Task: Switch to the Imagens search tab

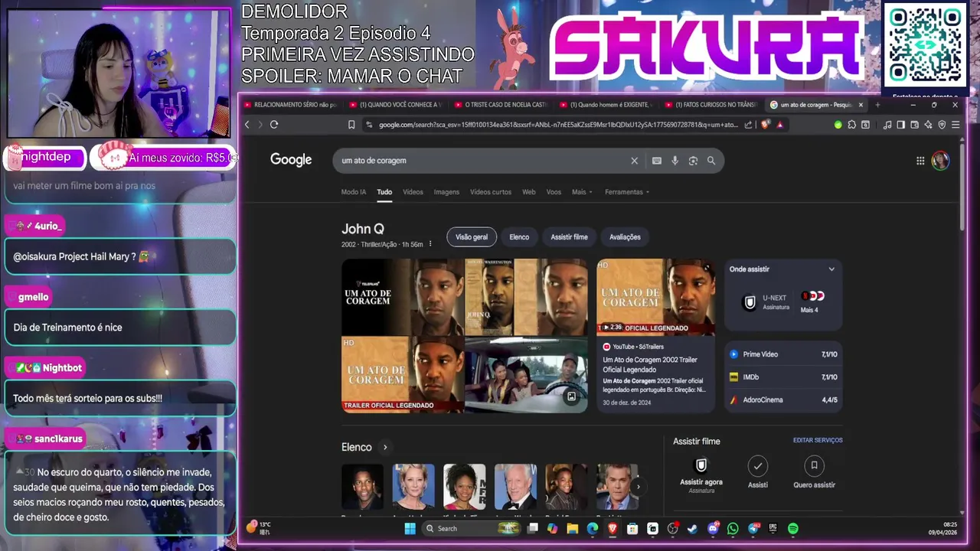Action: pos(446,192)
